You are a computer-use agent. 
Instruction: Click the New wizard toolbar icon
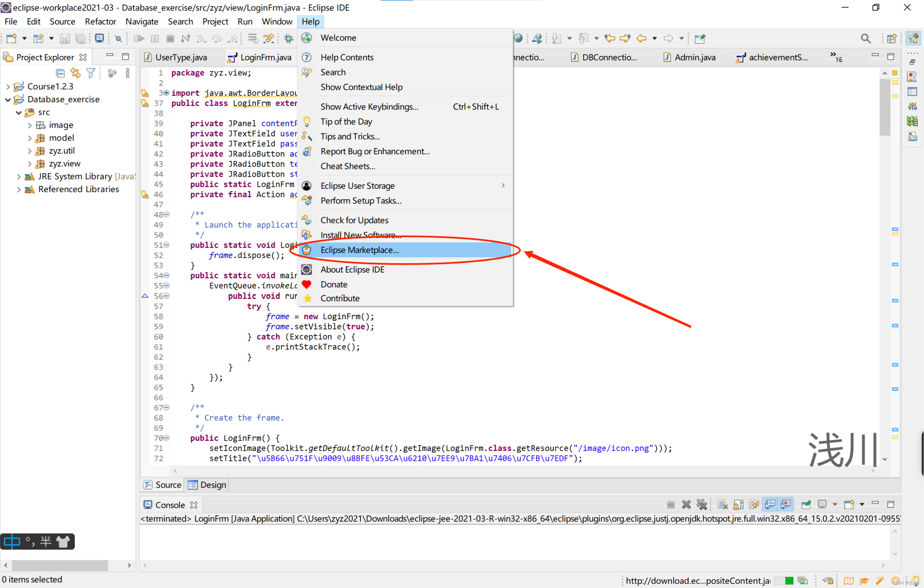(11, 39)
